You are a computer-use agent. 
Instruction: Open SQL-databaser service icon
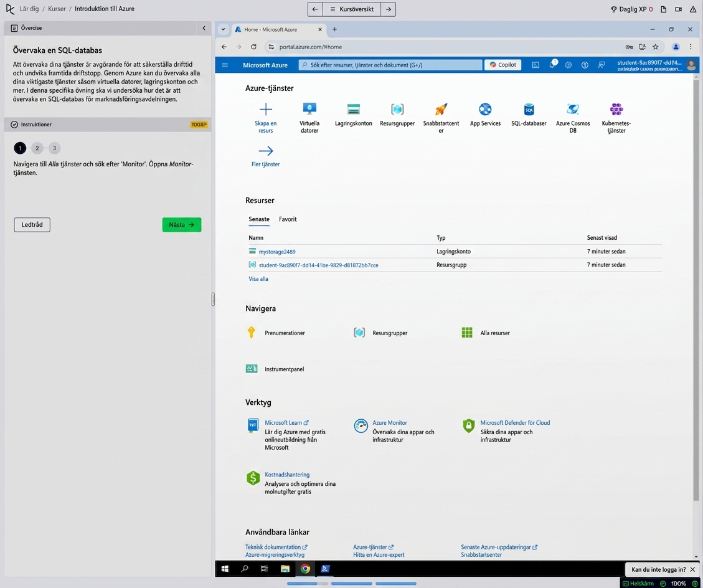coord(529,109)
